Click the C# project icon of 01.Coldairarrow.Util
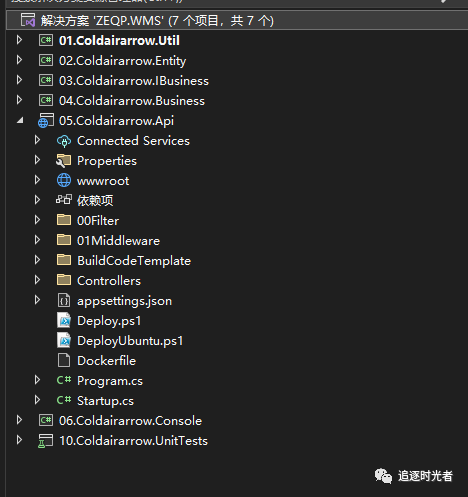 [46, 40]
